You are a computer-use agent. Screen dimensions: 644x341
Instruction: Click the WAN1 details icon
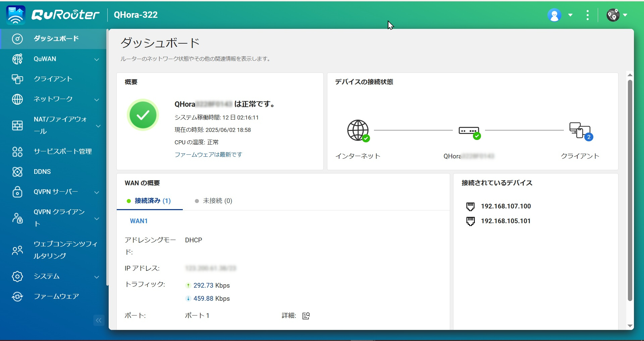(306, 316)
